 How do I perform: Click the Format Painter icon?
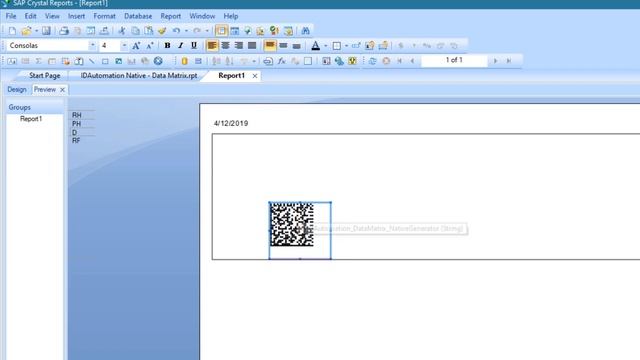[162, 31]
